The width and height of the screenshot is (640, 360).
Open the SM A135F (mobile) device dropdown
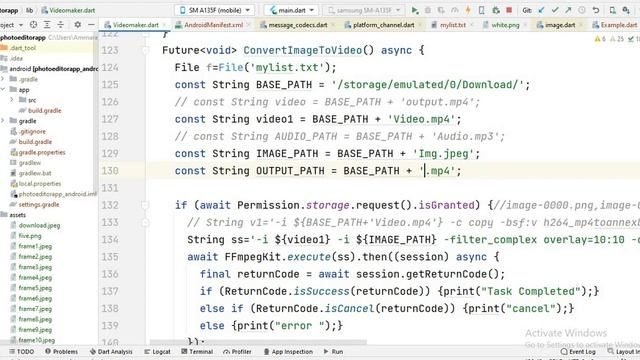[215, 10]
